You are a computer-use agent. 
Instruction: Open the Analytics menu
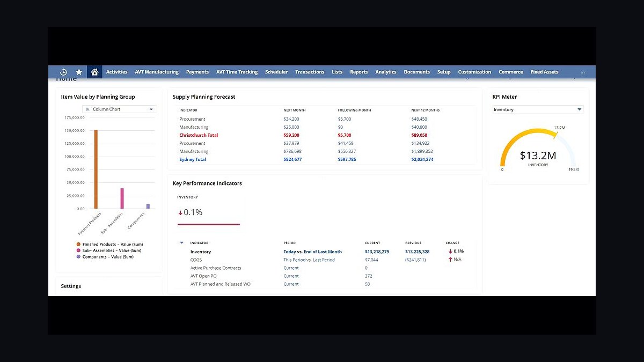click(386, 72)
